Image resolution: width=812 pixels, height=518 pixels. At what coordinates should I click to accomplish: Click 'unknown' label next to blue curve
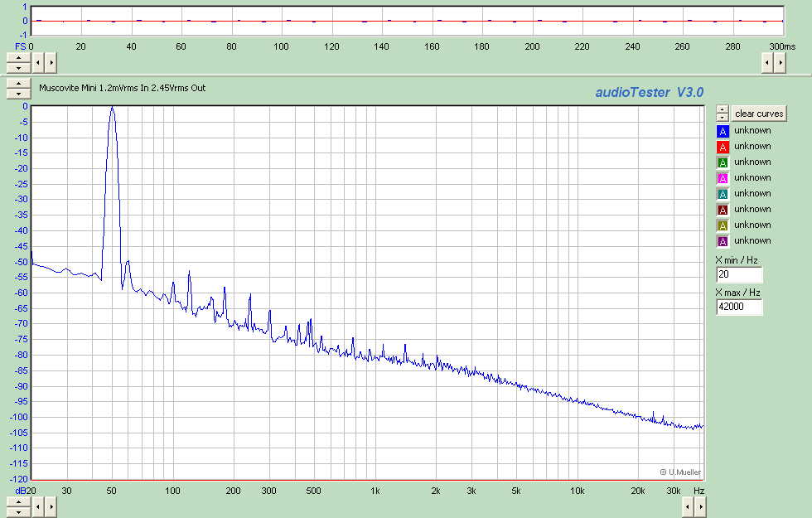point(752,131)
